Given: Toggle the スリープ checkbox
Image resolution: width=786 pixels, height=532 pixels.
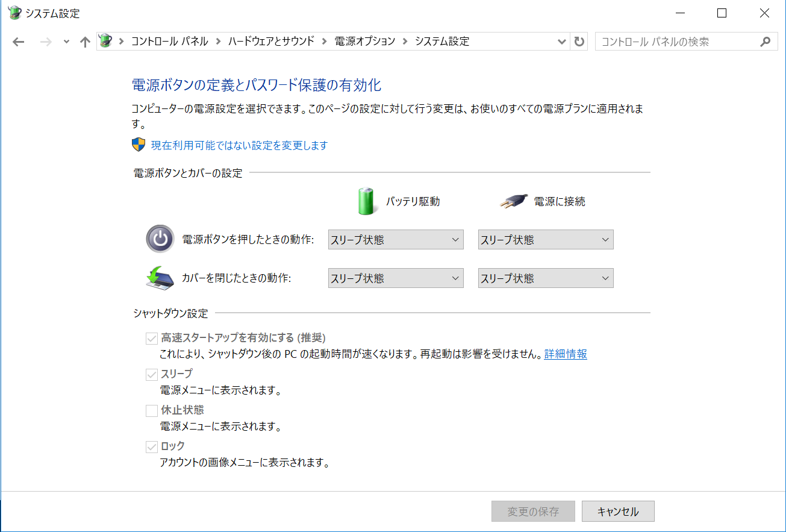Looking at the screenshot, I should [152, 374].
